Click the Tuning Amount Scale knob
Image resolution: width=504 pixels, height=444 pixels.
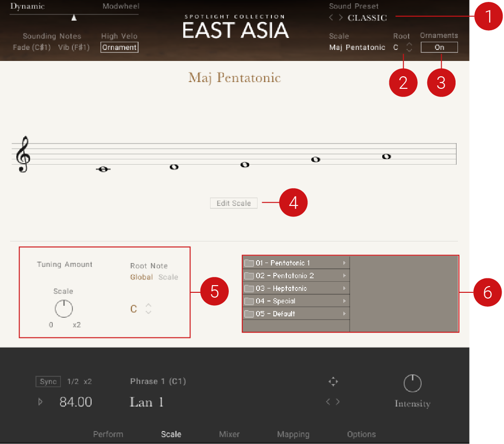coord(63,309)
